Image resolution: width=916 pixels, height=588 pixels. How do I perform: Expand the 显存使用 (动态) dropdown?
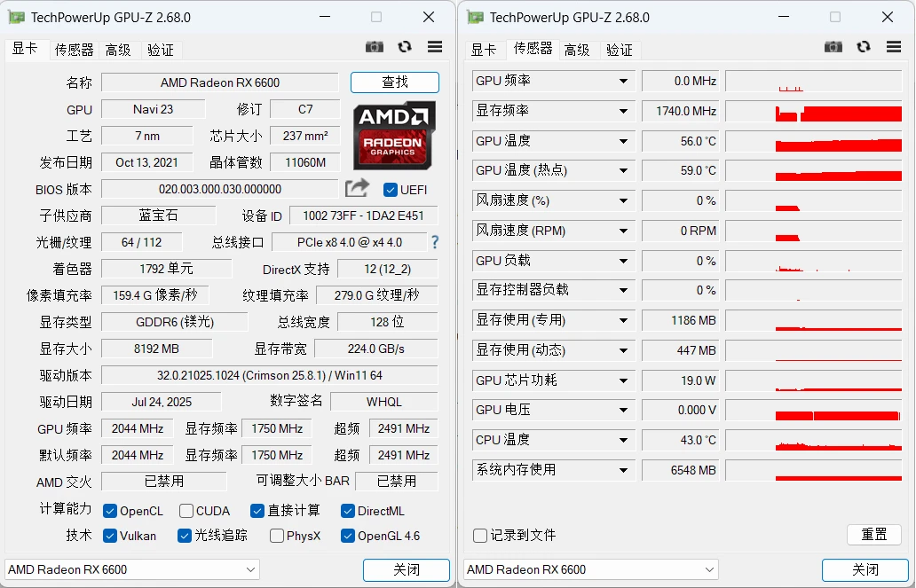tap(623, 350)
